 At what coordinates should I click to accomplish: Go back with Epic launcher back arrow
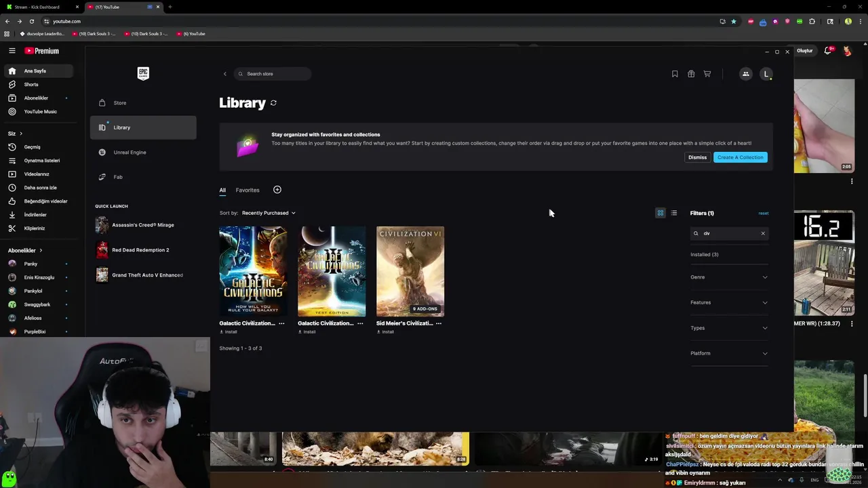pyautogui.click(x=224, y=74)
